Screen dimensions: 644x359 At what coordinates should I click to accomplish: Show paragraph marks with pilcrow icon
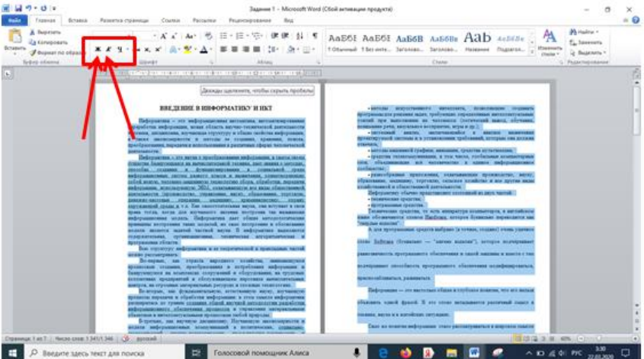pyautogui.click(x=314, y=36)
